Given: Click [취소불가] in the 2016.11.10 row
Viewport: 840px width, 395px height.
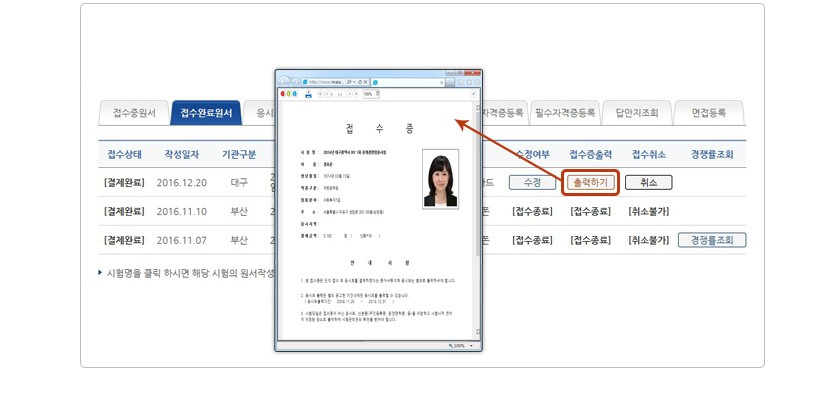Looking at the screenshot, I should 648,211.
